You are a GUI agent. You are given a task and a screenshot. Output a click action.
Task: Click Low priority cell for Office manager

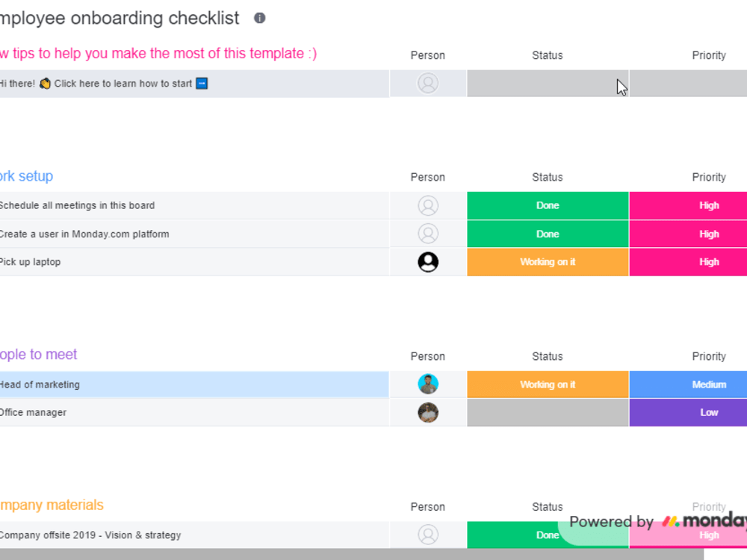coord(689,412)
